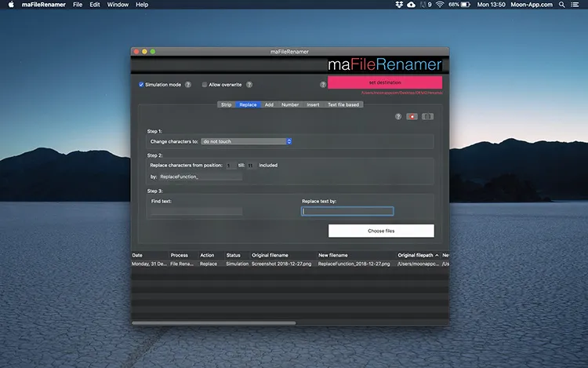This screenshot has width=588, height=368.
Task: Select the Text file based tab
Action: [x=343, y=104]
